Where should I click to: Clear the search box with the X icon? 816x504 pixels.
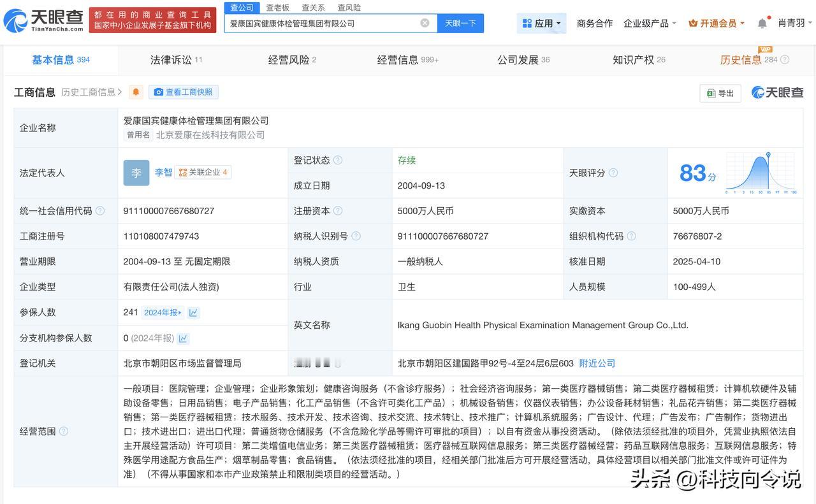pos(425,23)
